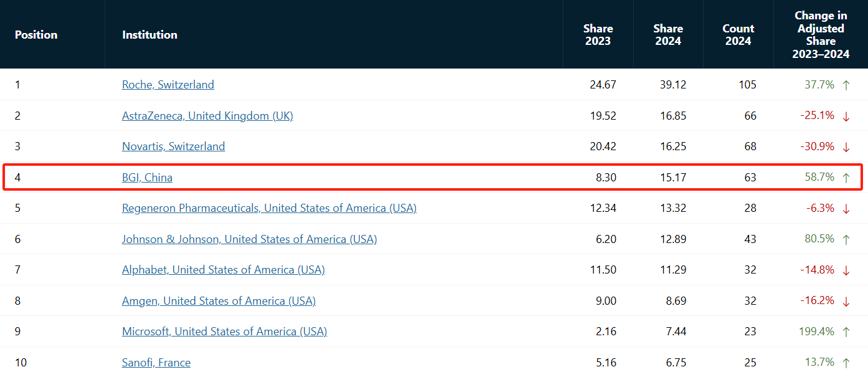
Task: Select AstraZeneca's Share 2023 value 19.52
Action: click(x=603, y=116)
